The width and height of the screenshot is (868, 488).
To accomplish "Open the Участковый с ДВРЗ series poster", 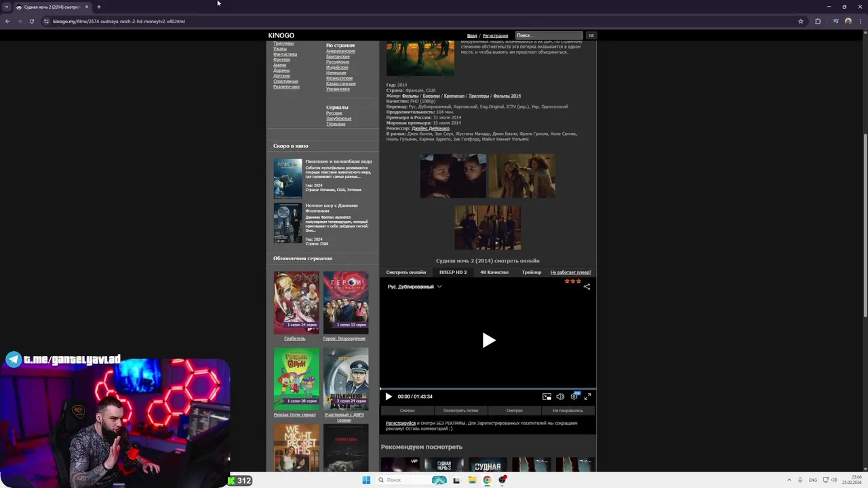I will click(x=346, y=379).
